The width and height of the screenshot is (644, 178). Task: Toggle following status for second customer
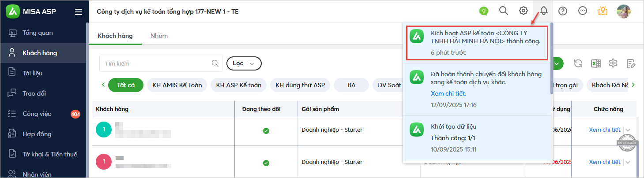tap(266, 163)
